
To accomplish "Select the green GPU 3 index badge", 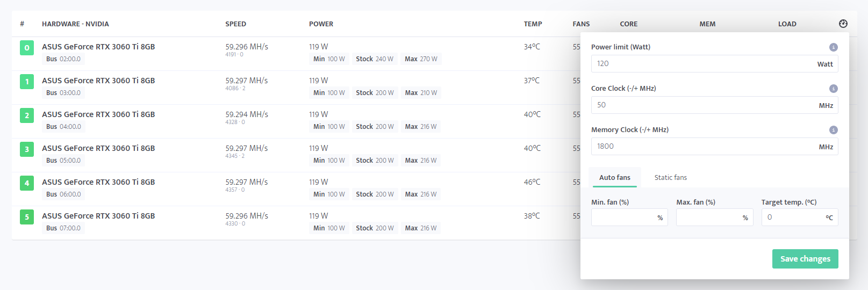I will [27, 149].
